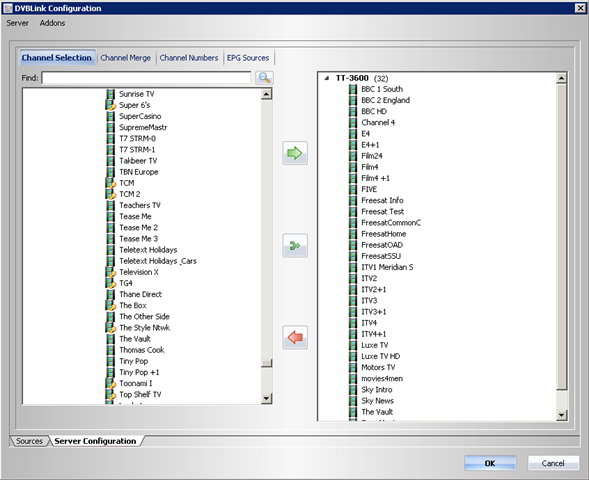Click the icon beside Film24

point(353,156)
